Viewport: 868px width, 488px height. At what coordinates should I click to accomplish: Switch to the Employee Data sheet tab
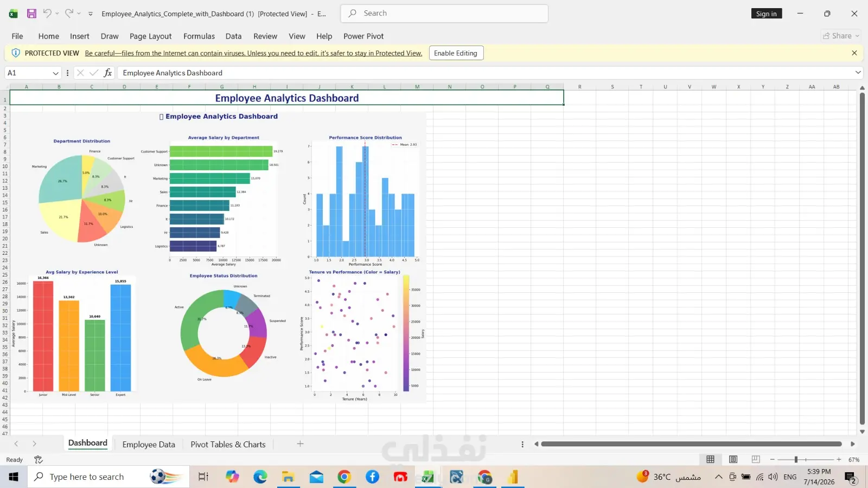(149, 445)
